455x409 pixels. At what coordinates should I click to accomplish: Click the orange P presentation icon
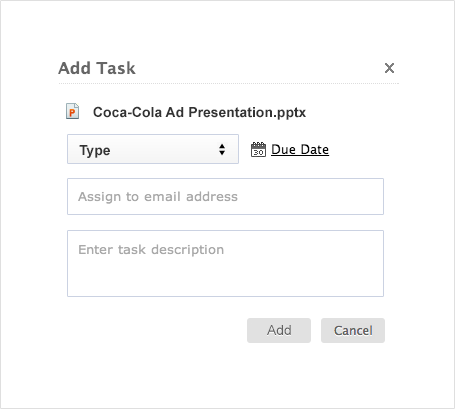pos(72,111)
